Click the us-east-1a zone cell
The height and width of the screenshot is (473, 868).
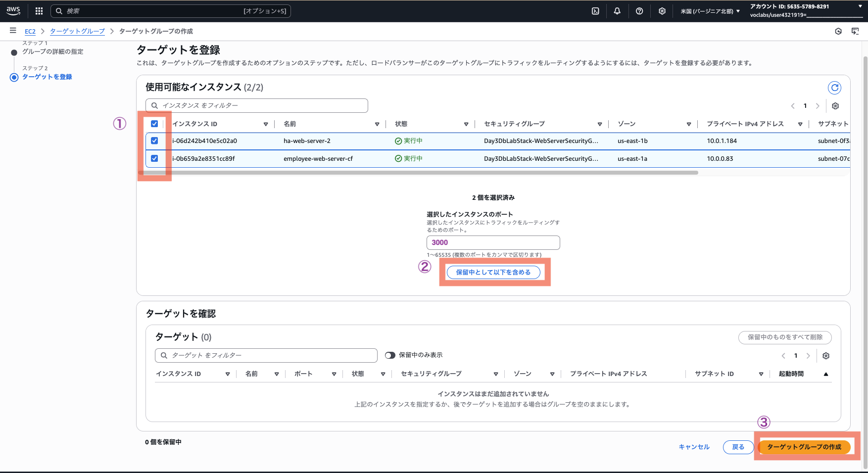632,159
